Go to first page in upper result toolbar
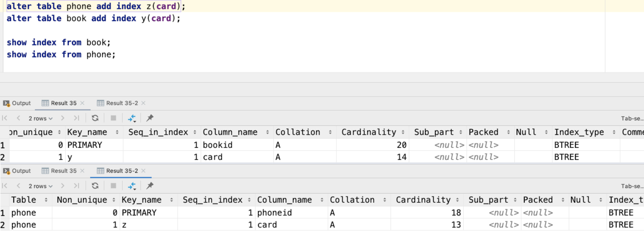The image size is (644, 233). 5,118
